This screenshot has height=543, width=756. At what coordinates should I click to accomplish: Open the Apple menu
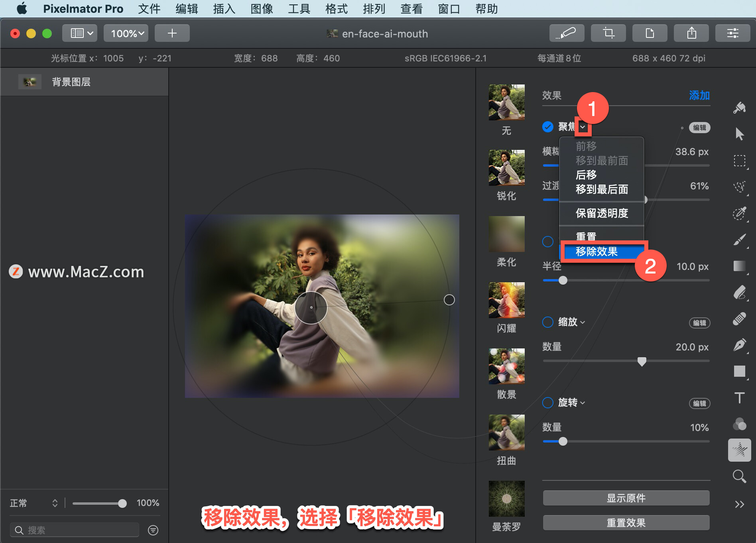[x=22, y=8]
